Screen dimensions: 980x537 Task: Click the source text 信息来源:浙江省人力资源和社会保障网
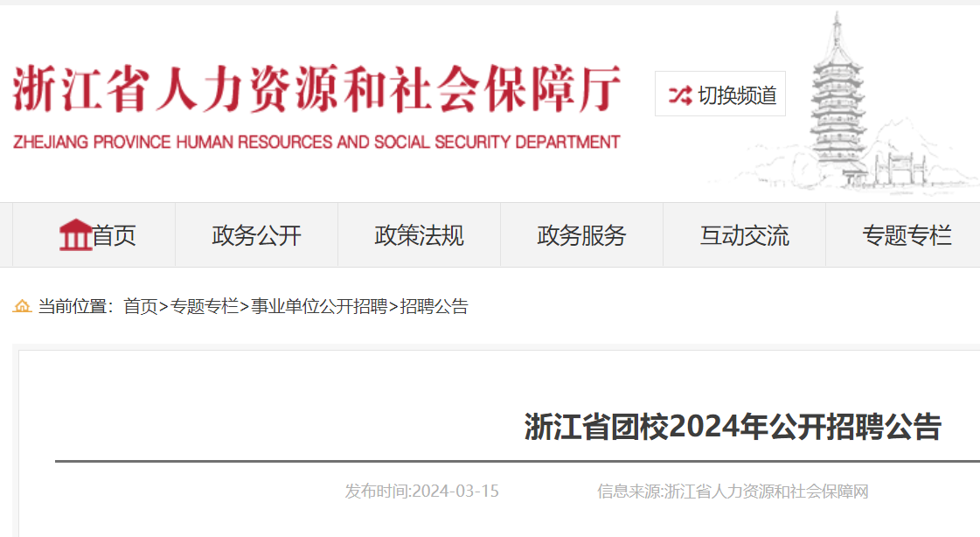point(733,492)
